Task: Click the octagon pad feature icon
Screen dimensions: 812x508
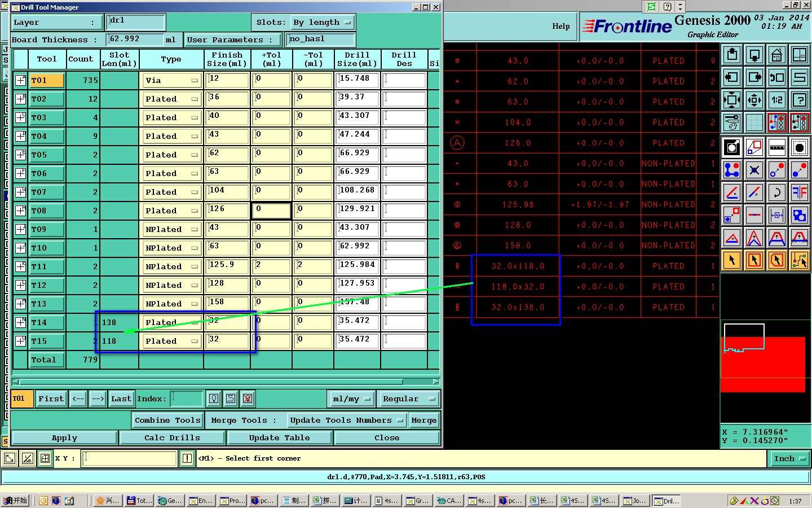Action: pyautogui.click(x=800, y=147)
